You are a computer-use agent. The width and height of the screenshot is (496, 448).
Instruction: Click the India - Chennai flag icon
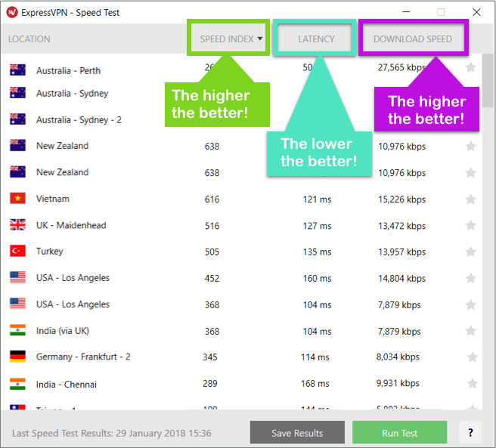click(17, 384)
